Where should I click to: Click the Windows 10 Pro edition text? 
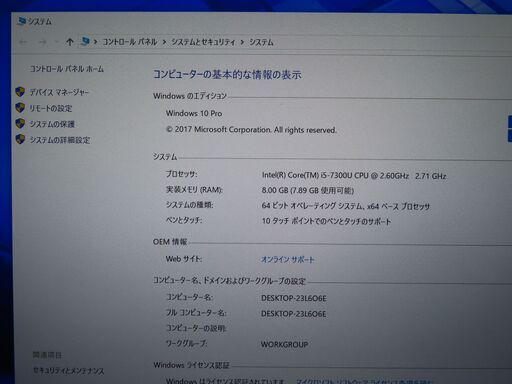click(194, 113)
